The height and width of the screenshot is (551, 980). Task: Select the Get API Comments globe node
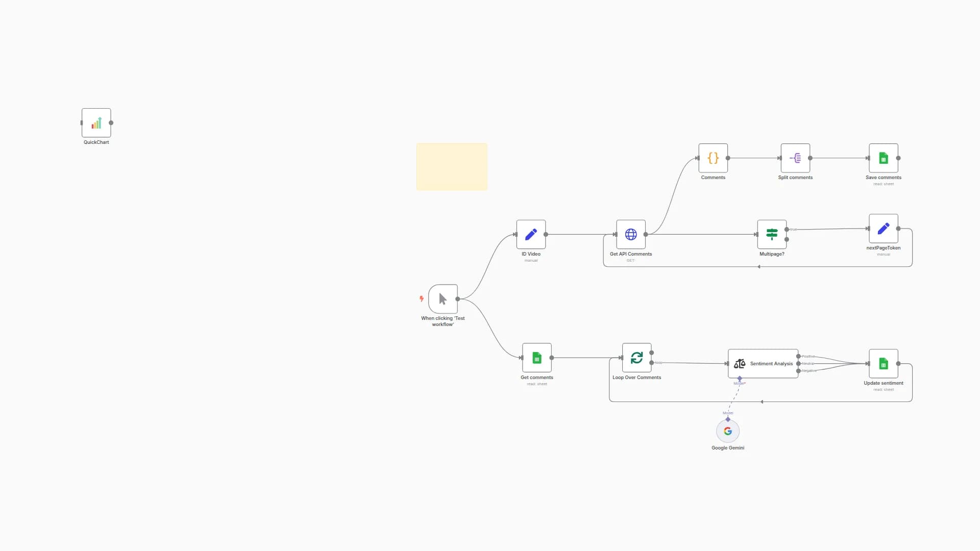(x=631, y=234)
